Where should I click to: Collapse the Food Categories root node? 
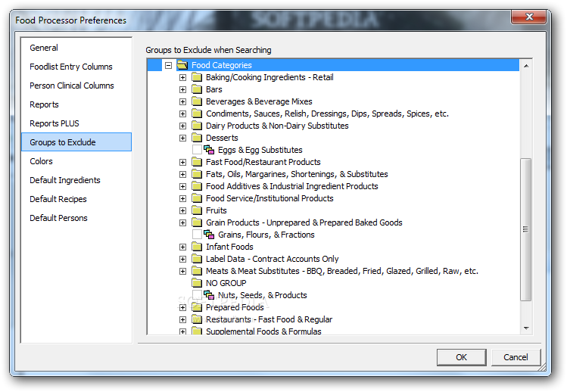point(168,65)
